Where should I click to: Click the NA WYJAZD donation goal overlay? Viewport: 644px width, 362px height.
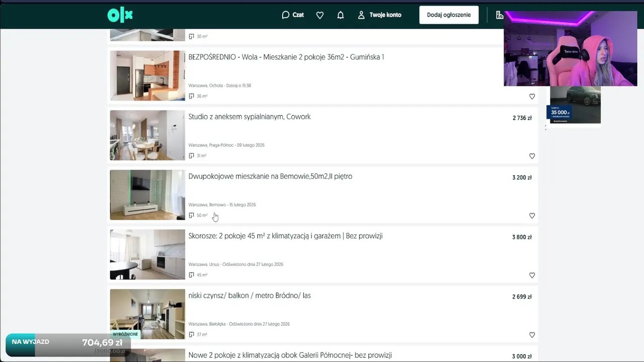pyautogui.click(x=68, y=345)
